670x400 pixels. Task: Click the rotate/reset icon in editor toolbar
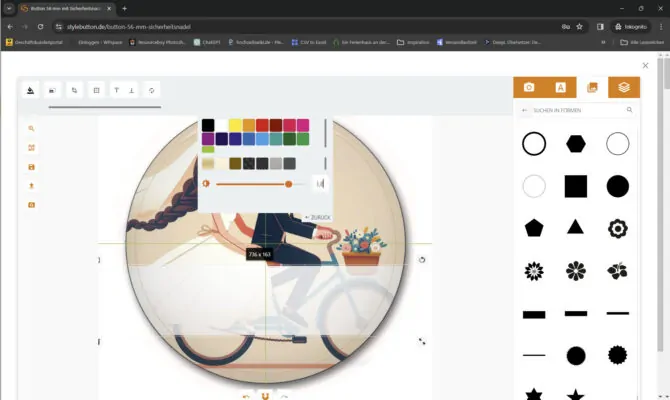click(152, 90)
